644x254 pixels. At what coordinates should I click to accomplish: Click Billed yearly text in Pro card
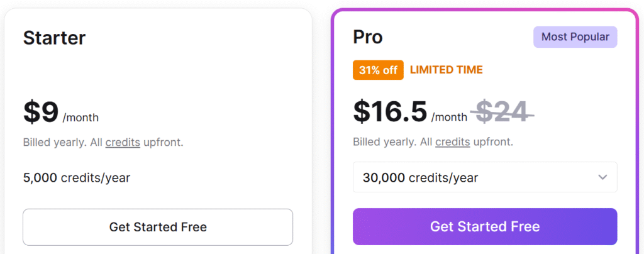click(384, 142)
